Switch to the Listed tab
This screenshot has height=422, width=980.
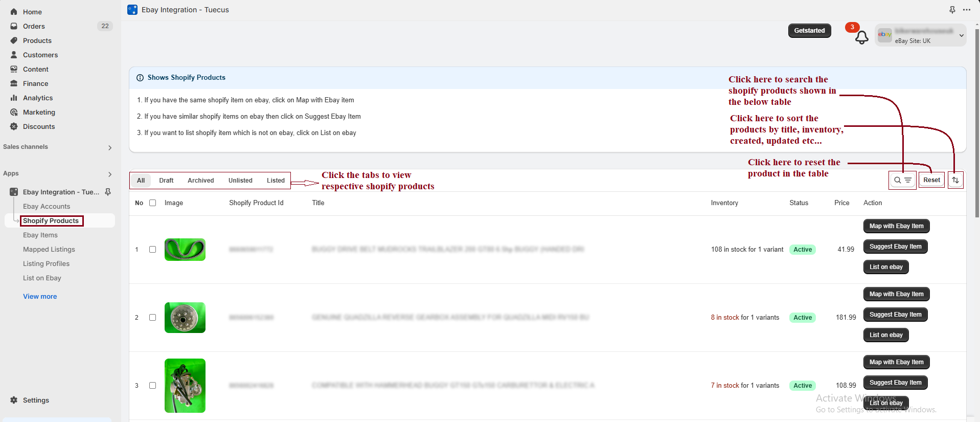click(x=276, y=181)
